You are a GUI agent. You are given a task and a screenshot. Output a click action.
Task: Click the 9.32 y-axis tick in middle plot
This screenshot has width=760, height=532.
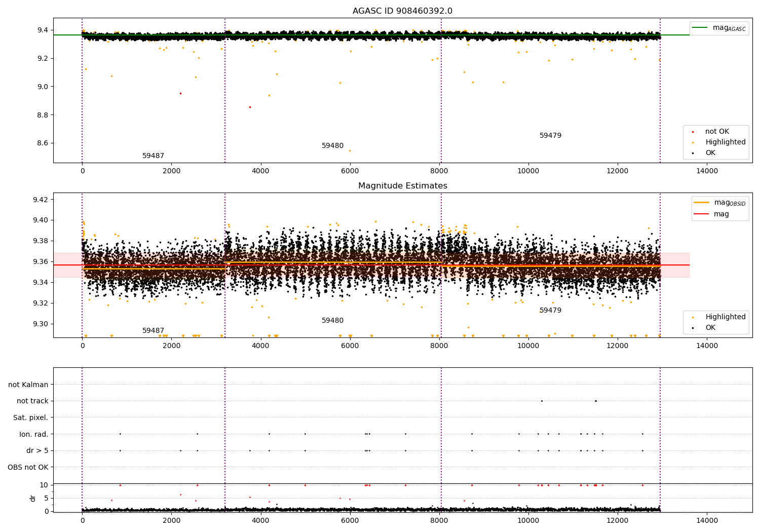point(41,303)
